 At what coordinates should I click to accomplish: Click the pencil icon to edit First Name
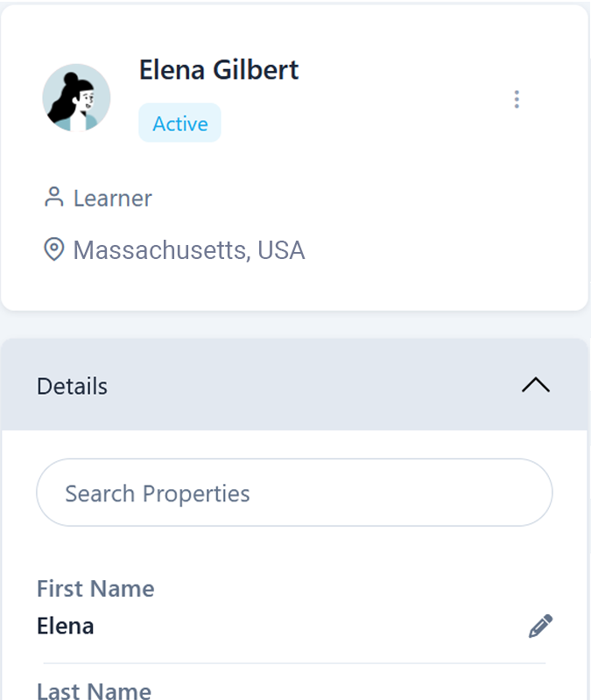[x=541, y=626]
